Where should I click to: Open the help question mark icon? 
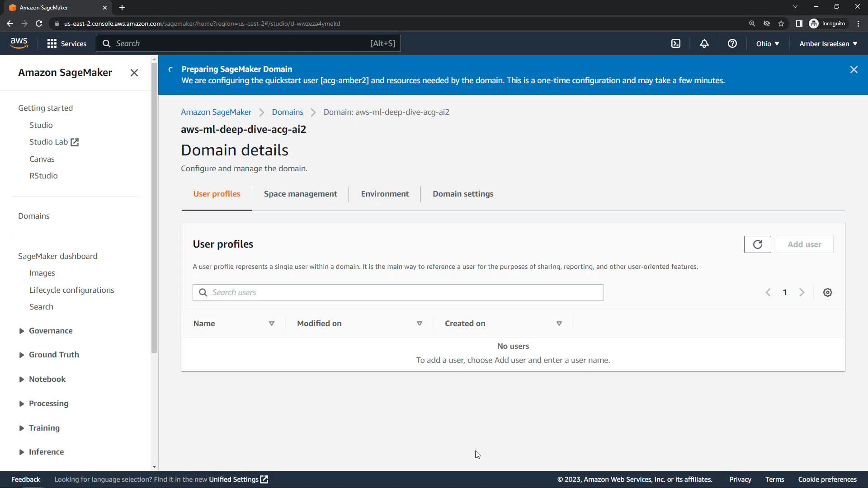(x=732, y=44)
